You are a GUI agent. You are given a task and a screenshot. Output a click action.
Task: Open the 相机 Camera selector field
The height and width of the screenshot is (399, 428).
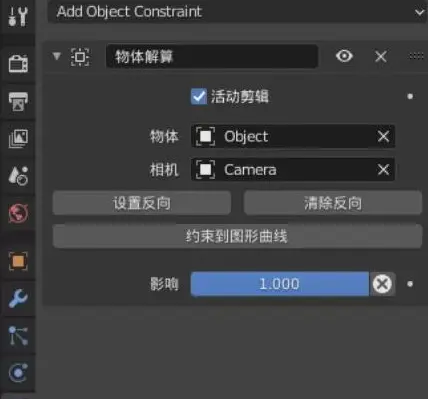pos(293,170)
